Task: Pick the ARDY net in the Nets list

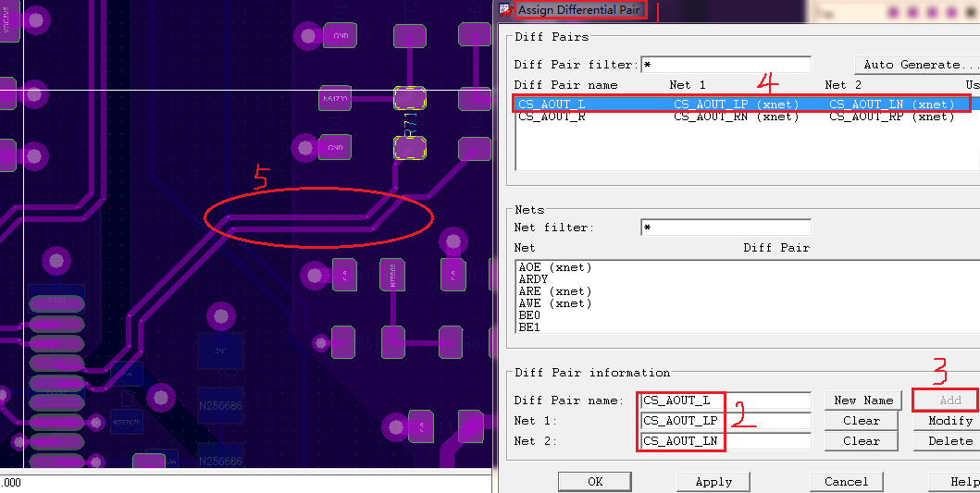Action: (534, 279)
